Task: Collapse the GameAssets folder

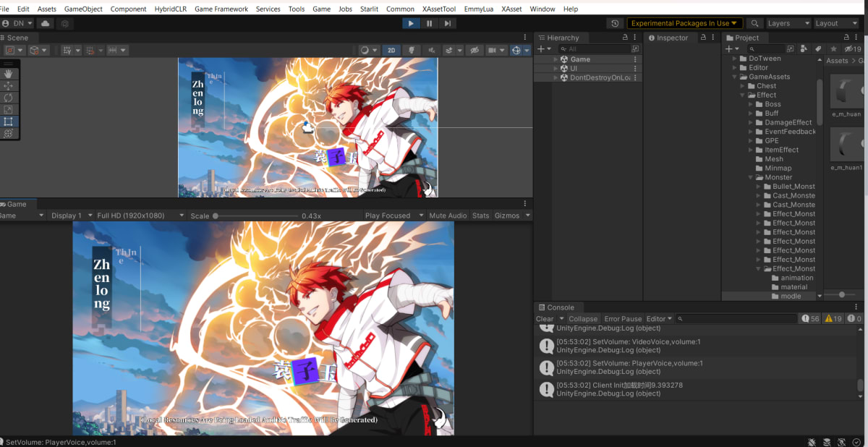Action: [734, 77]
